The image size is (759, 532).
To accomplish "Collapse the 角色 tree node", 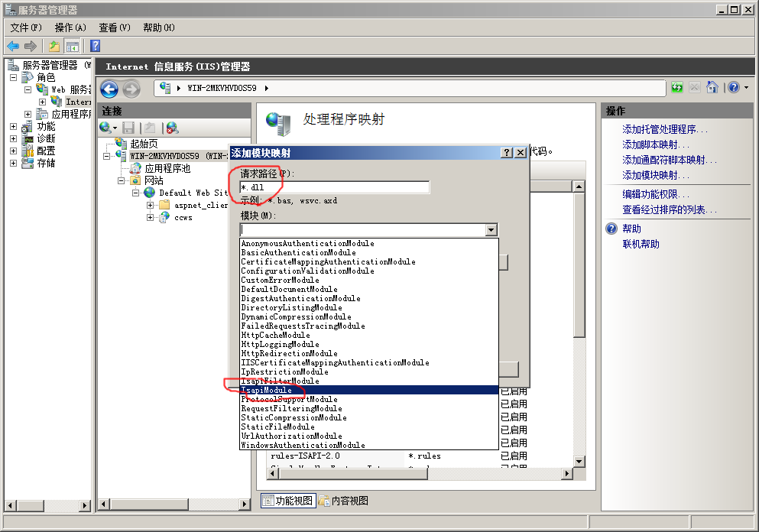I will [13, 77].
